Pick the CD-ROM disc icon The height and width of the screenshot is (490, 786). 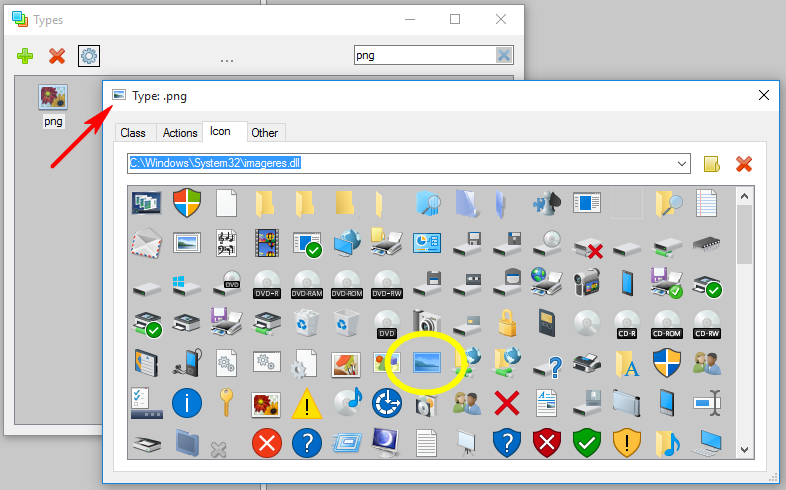667,324
